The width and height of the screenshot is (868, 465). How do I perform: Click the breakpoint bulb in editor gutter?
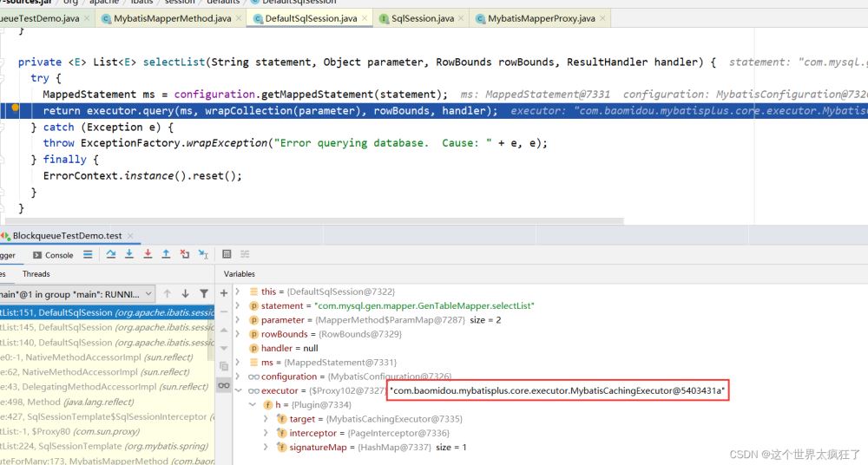(15, 109)
